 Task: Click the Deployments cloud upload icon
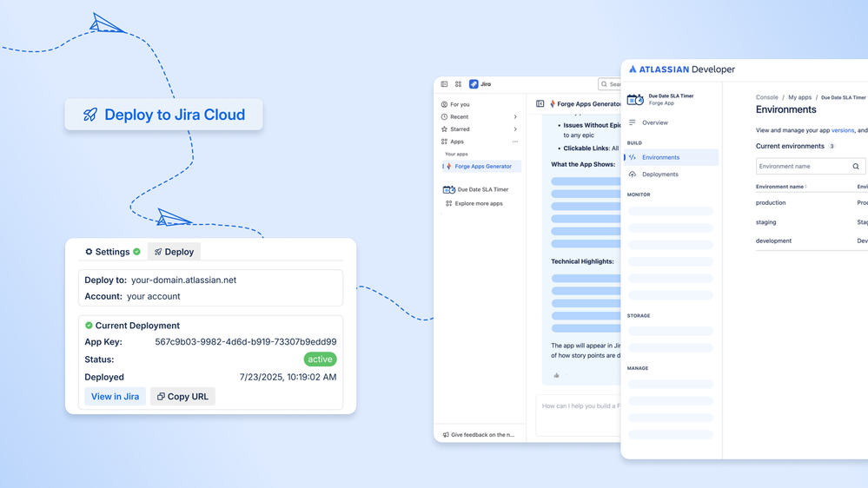633,175
